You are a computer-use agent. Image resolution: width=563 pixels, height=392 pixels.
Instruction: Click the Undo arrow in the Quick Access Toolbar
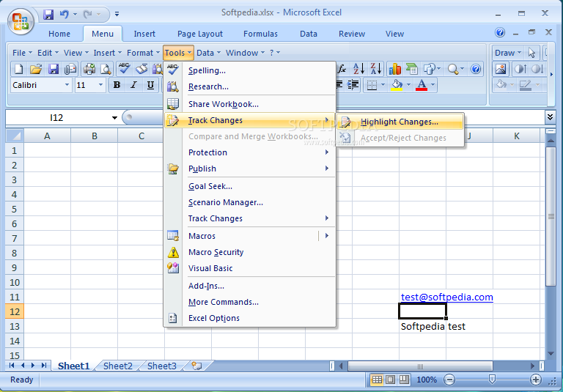(65, 15)
